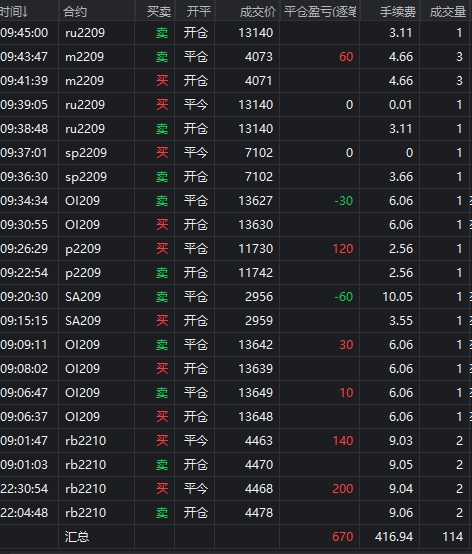472x554 pixels.
Task: Select the OI209 row priced 13649
Action: 235,393
